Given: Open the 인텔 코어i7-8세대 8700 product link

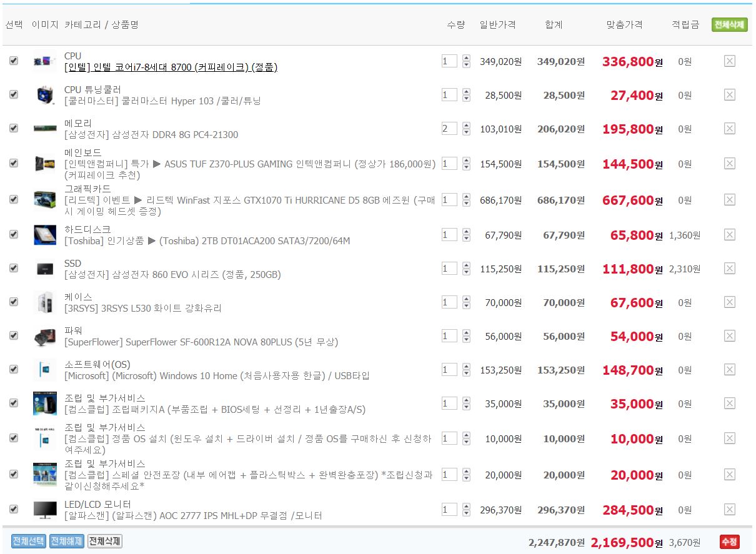Looking at the screenshot, I should (x=171, y=67).
